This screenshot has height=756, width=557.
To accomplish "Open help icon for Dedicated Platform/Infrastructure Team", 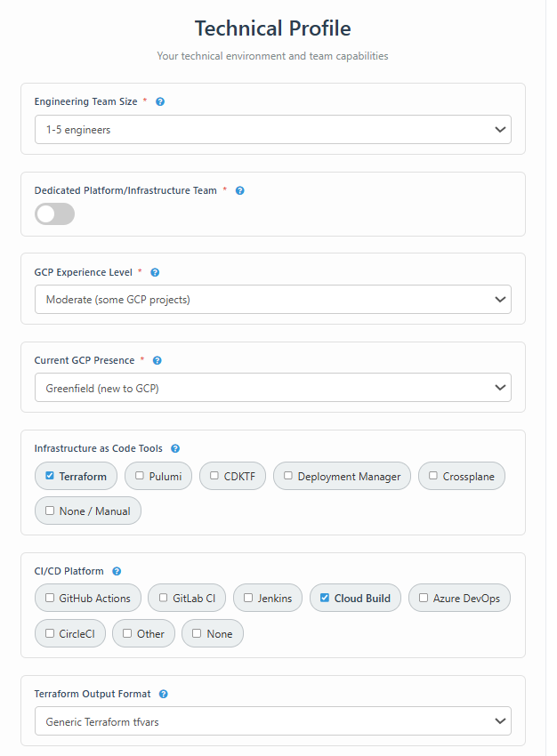I will (239, 190).
